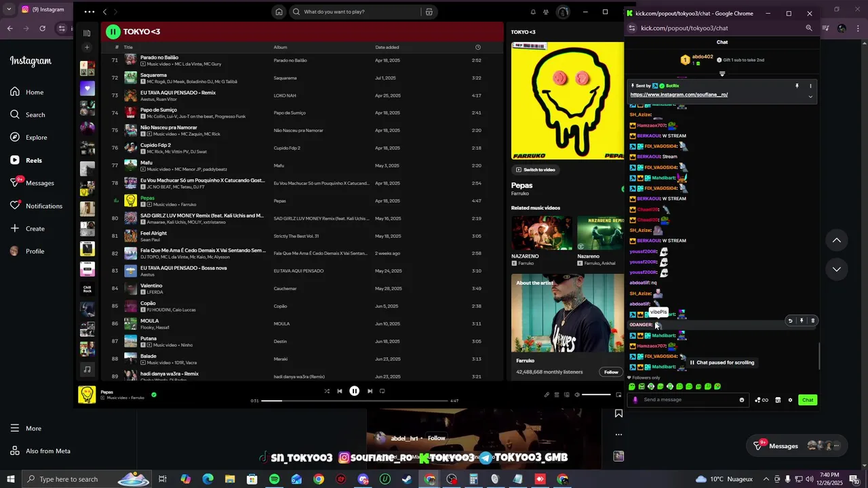
Task: Sort by duration clock icon column header
Action: (478, 47)
